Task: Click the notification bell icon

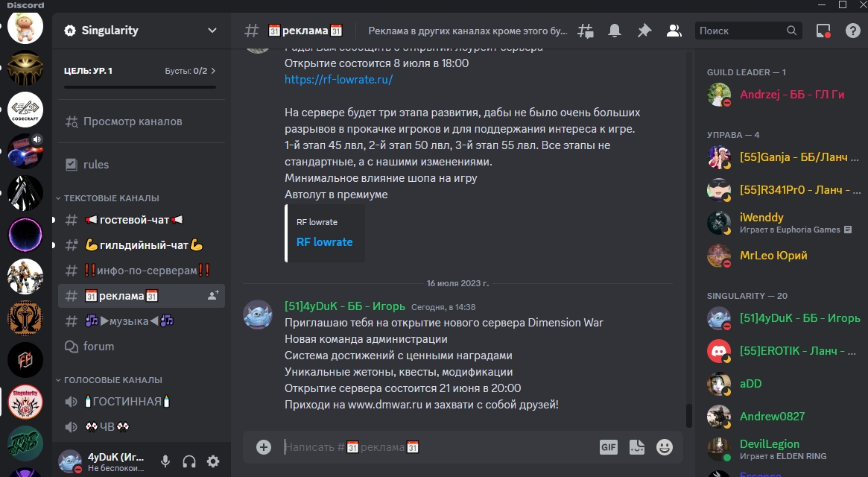Action: (x=615, y=31)
